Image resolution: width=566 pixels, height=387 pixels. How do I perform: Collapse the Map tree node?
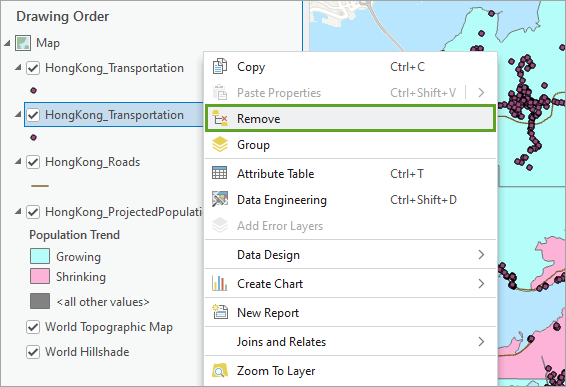coord(7,43)
